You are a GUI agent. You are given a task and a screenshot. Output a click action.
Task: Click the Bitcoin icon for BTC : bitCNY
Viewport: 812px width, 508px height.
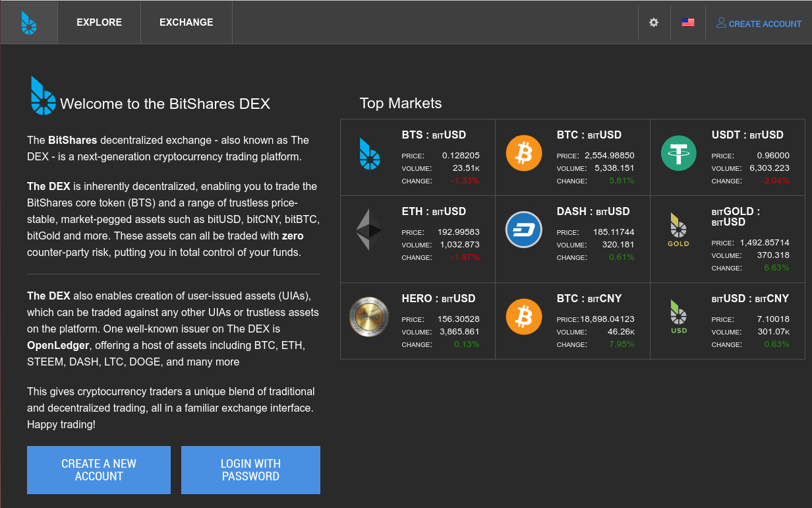524,317
